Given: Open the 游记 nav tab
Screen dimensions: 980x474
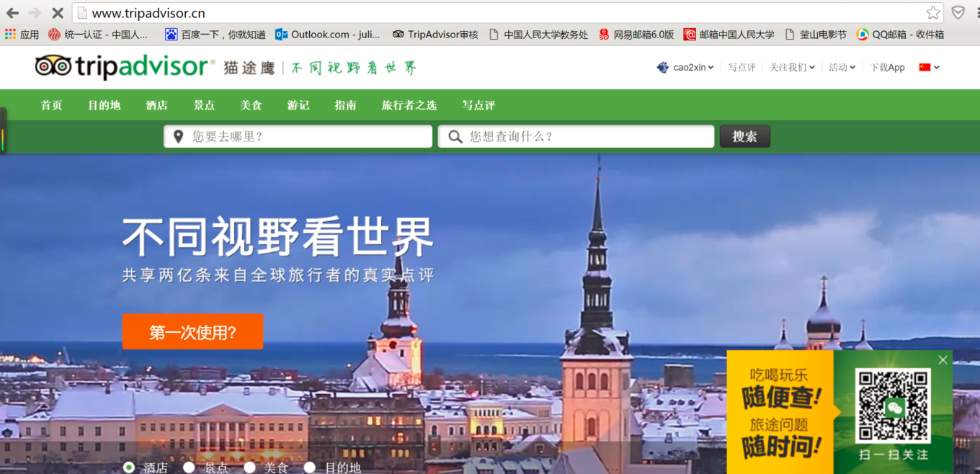Looking at the screenshot, I should [x=298, y=105].
